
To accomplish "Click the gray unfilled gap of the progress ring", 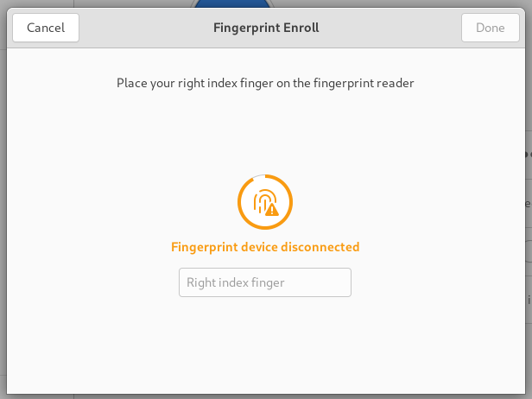I will pos(258,177).
